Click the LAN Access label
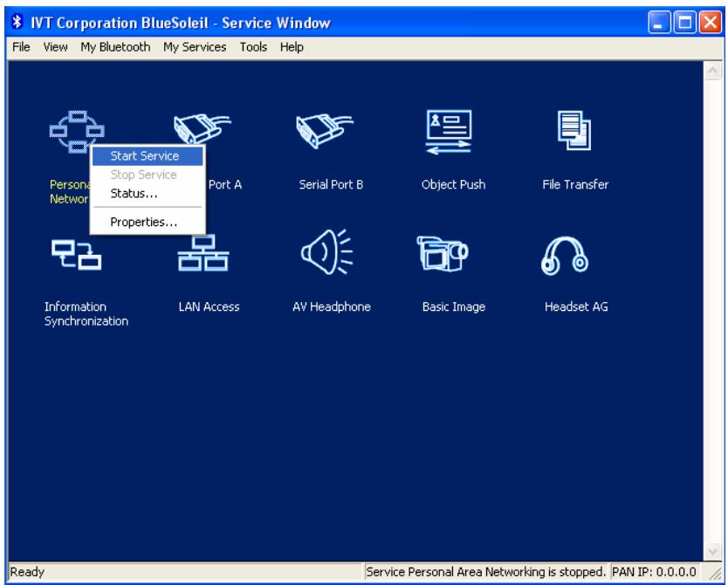Screen dimensions: 728x585 (x=209, y=306)
